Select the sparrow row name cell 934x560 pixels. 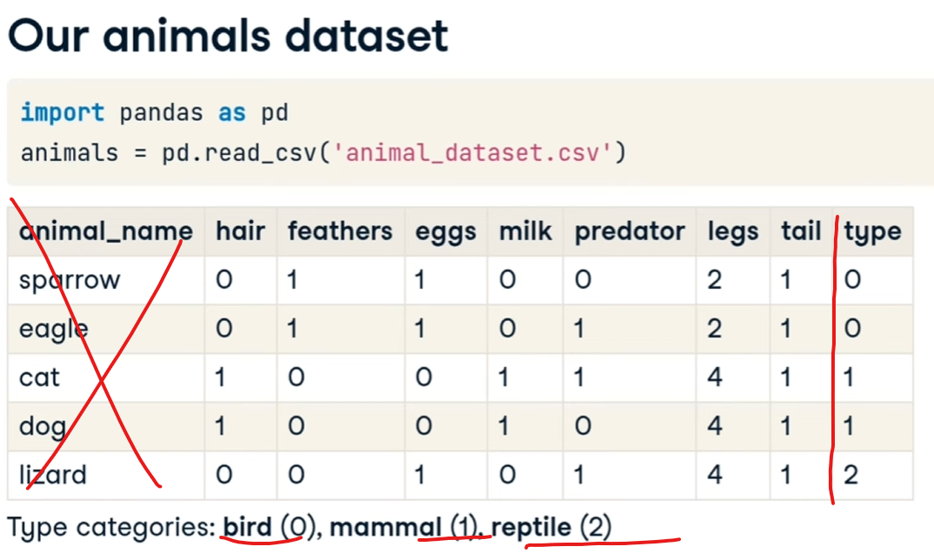coord(70,281)
